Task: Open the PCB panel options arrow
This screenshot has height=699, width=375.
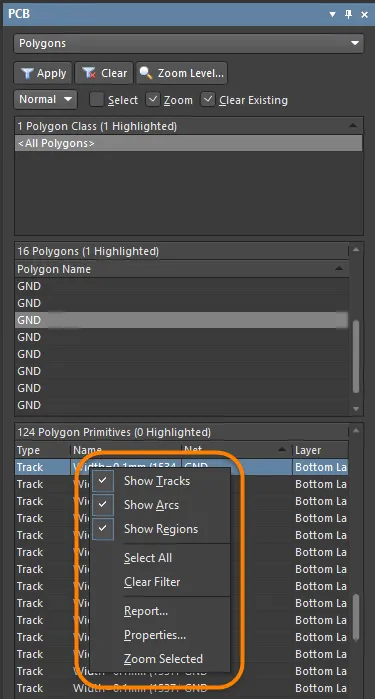Action: (332, 14)
